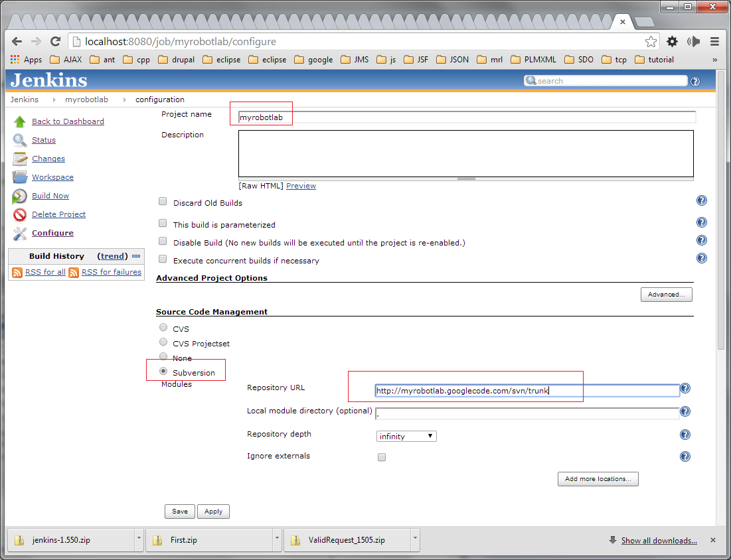This screenshot has height=560, width=731.
Task: Click the Configure tools icon
Action: 19,234
